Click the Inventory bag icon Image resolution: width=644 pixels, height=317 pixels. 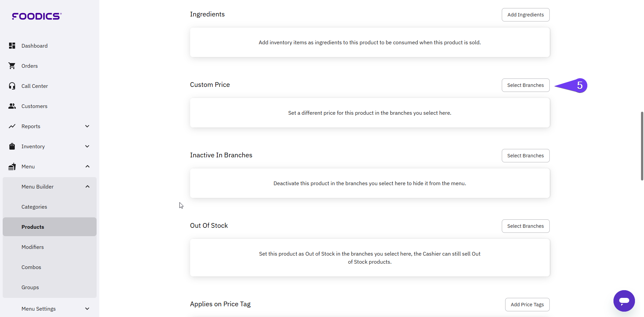[x=12, y=146]
